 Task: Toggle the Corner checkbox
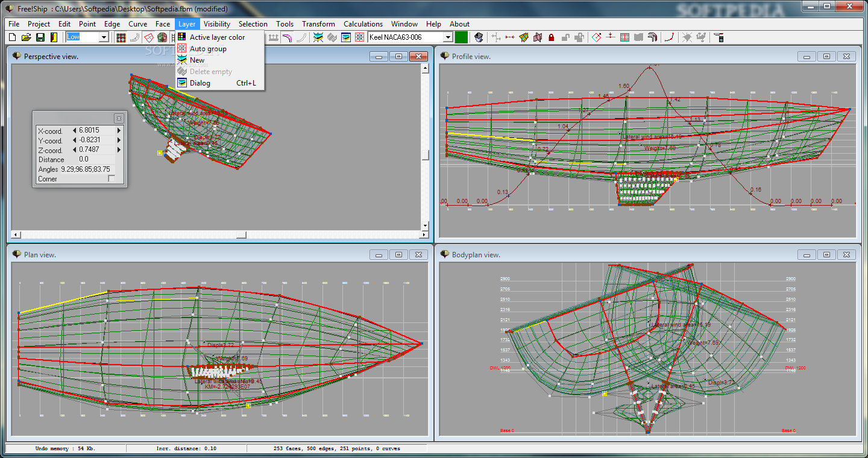(112, 178)
